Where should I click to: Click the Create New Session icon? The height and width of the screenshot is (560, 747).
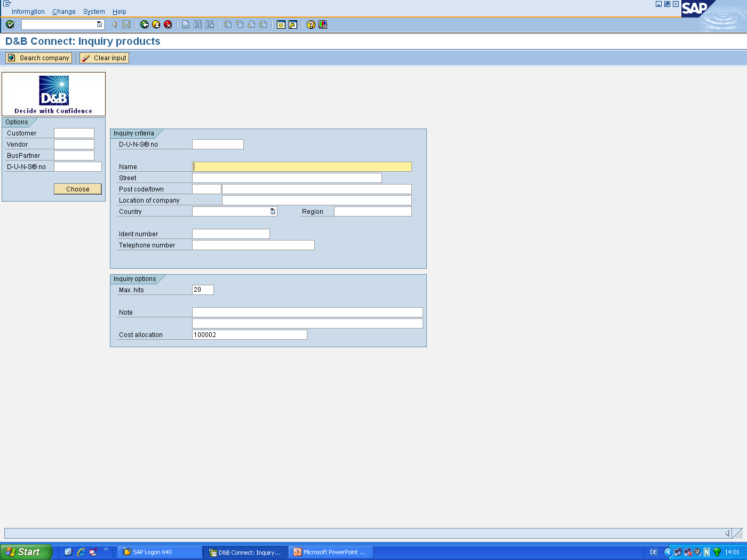281,25
